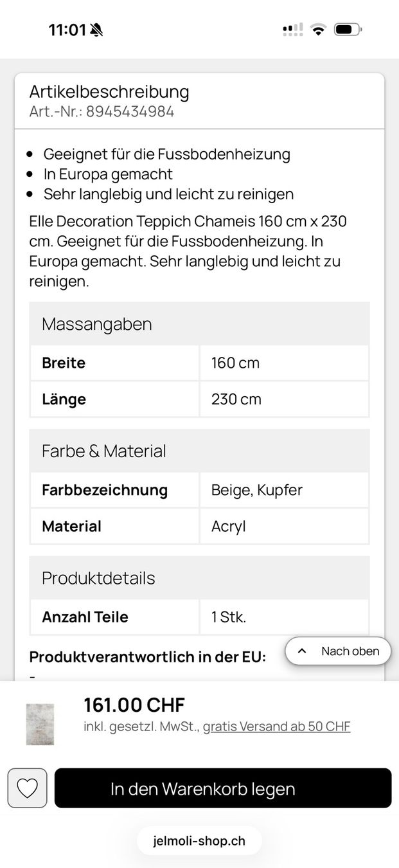Tap the Material Acryl row
The width and height of the screenshot is (399, 868).
199,526
